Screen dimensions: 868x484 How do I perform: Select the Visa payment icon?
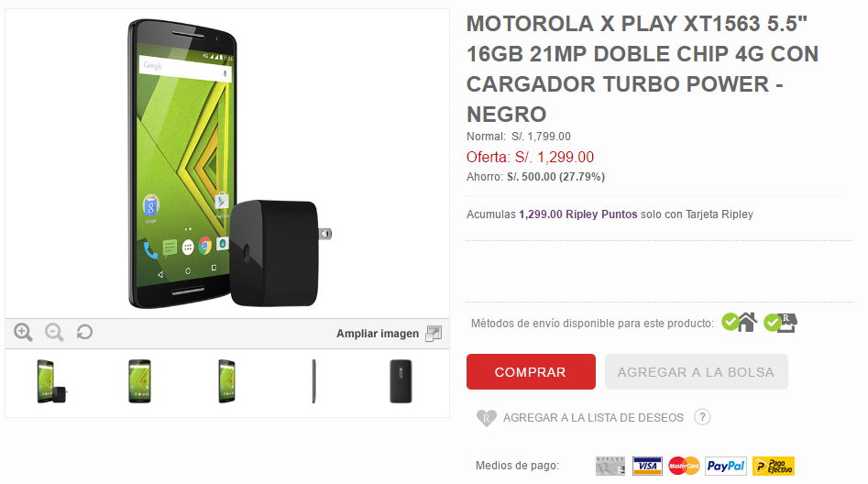pos(647,467)
